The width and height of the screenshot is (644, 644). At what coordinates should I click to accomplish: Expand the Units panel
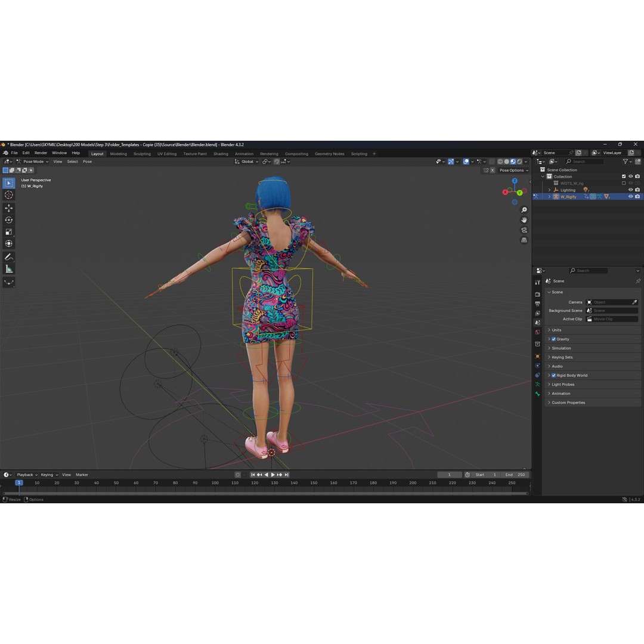point(593,330)
